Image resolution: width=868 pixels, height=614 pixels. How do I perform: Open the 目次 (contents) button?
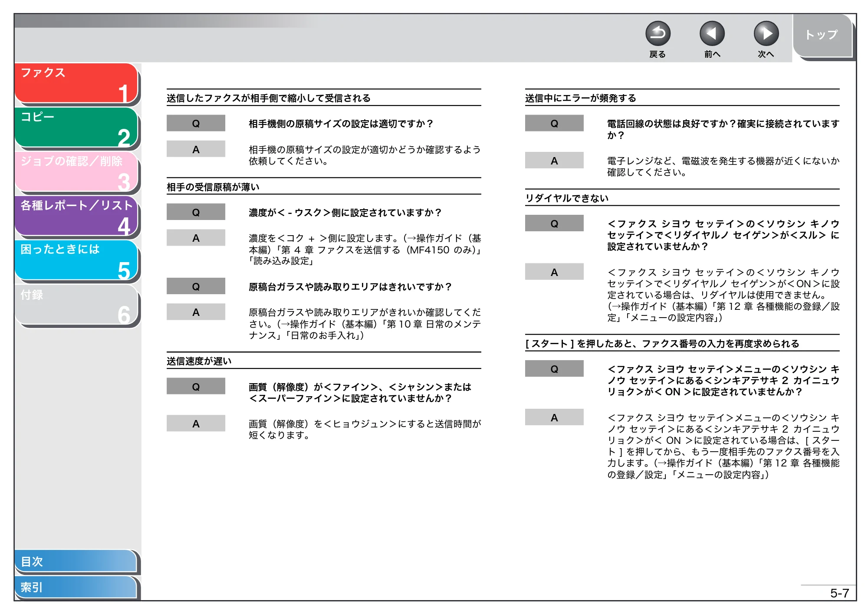point(76,561)
